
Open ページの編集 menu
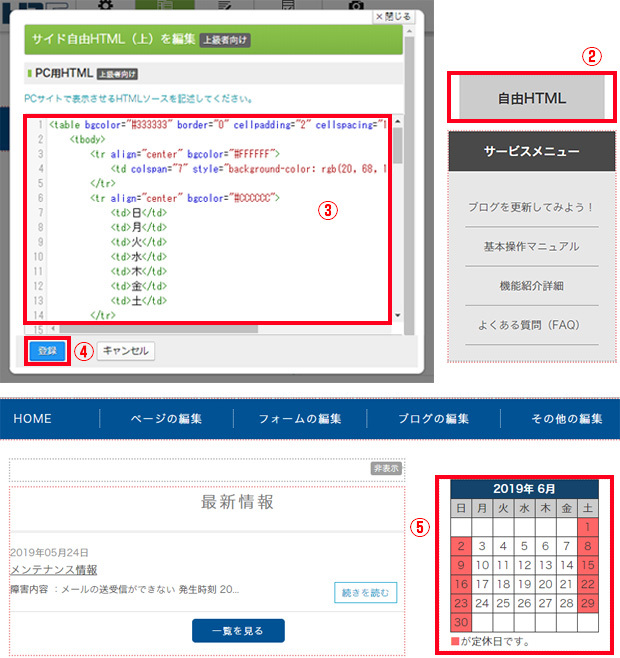point(166,419)
